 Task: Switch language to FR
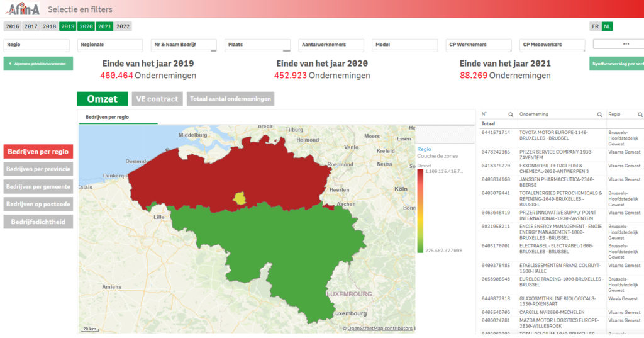[595, 26]
